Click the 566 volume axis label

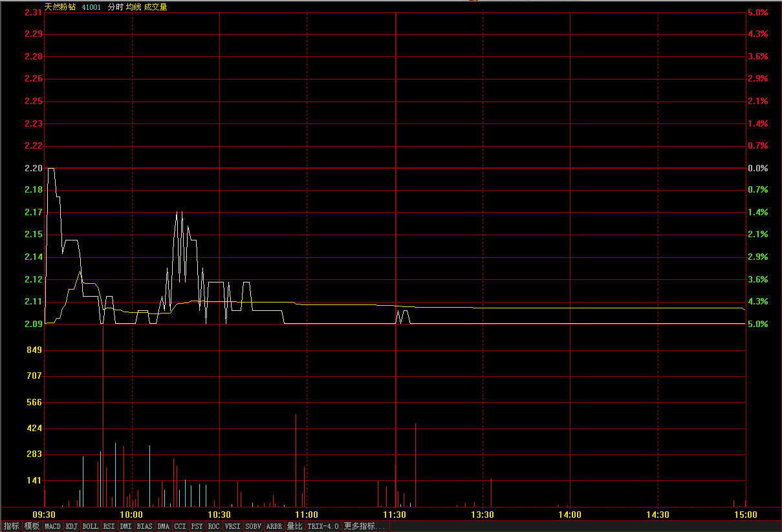[x=34, y=402]
